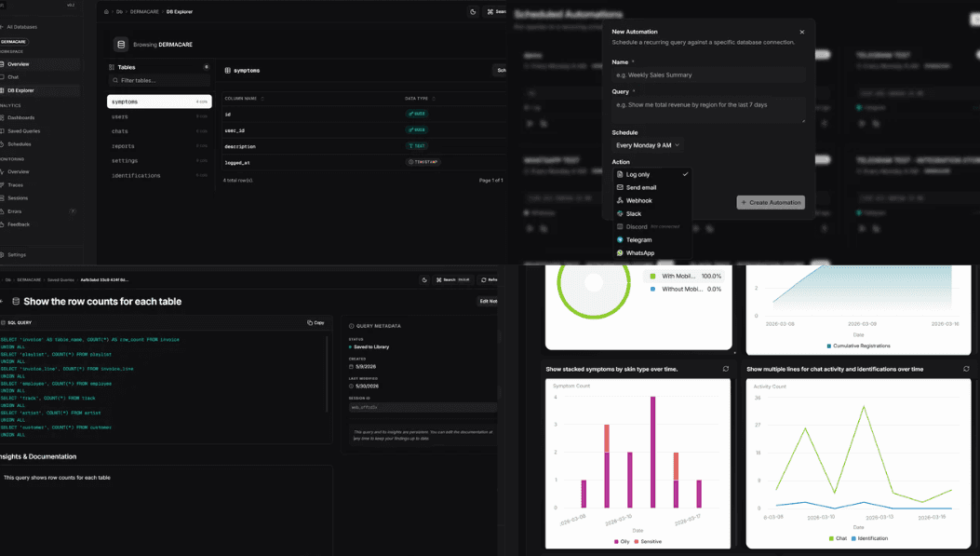Open Traces in the sidebar
This screenshot has width=980, height=556.
[x=40, y=185]
